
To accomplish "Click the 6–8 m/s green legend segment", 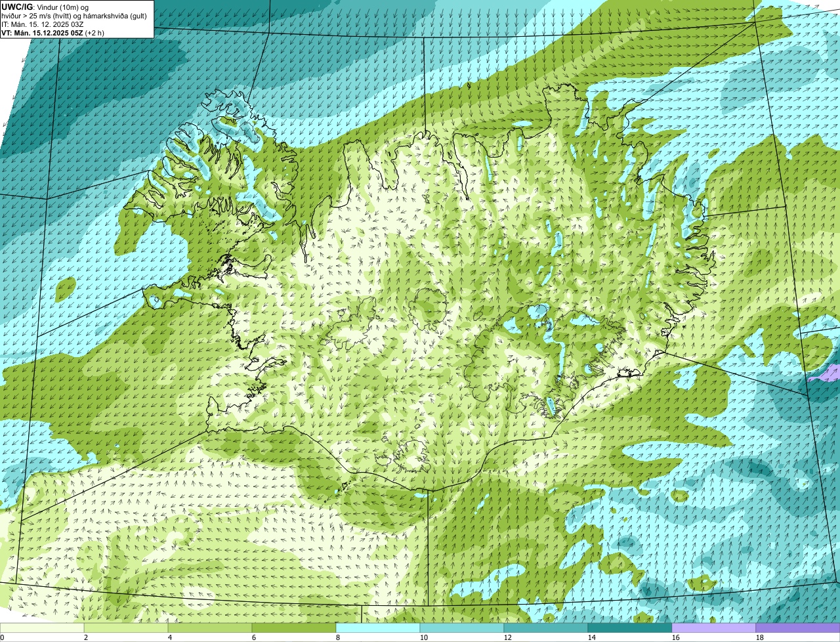I will (x=294, y=628).
